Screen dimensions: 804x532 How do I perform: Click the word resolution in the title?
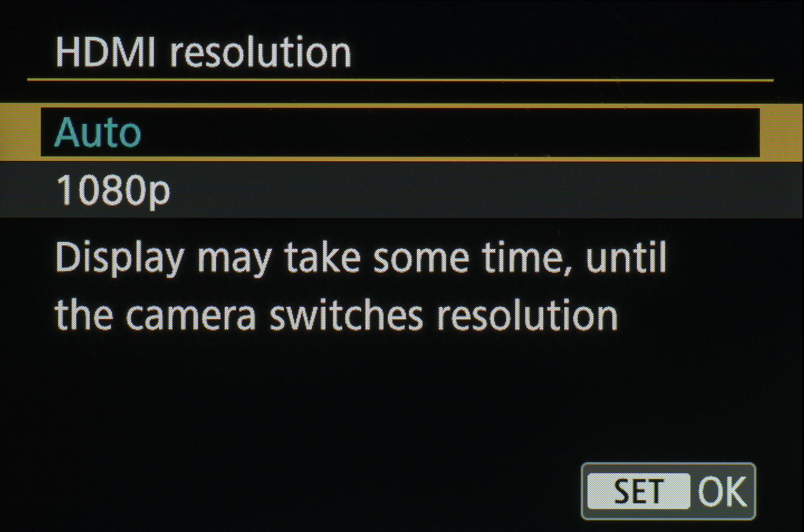click(260, 53)
